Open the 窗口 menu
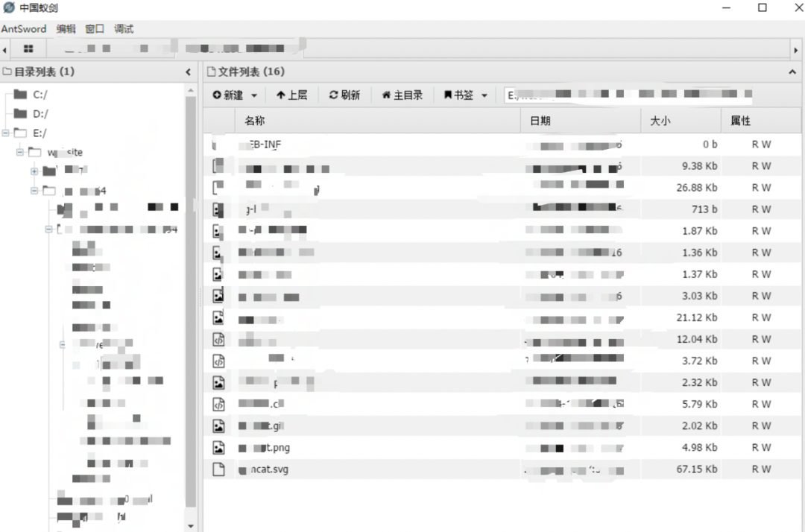This screenshot has width=805, height=532. point(95,29)
